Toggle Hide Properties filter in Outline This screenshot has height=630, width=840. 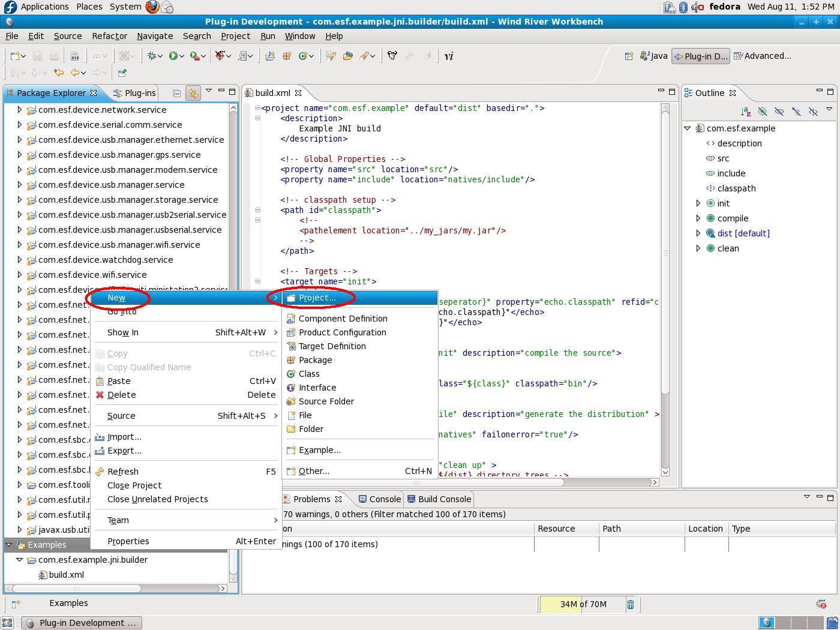(779, 112)
